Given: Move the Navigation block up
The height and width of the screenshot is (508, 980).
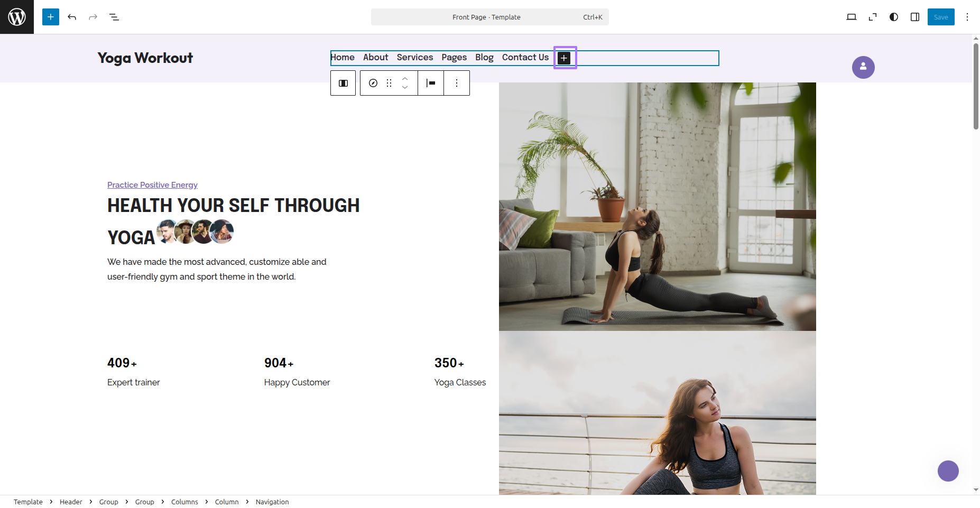Looking at the screenshot, I should [405, 79].
